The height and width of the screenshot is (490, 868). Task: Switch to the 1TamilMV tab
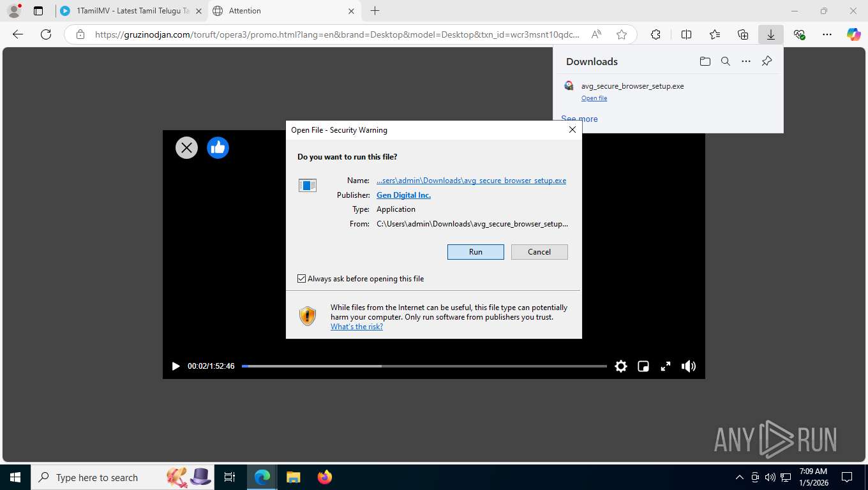click(133, 11)
